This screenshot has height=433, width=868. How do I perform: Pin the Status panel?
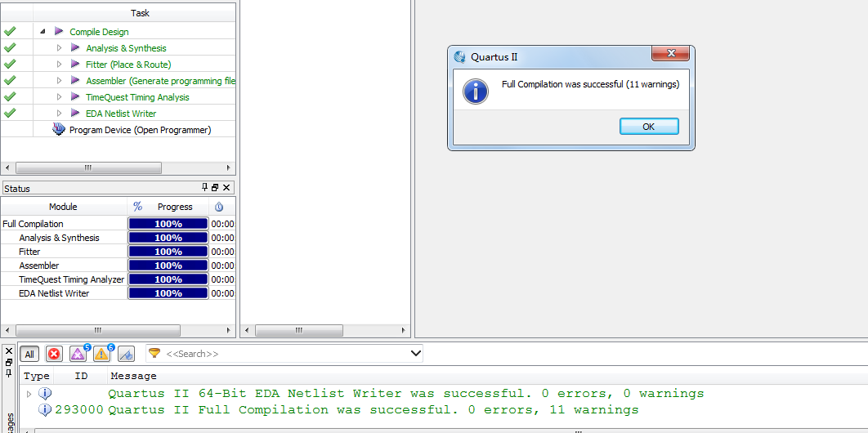coord(205,187)
